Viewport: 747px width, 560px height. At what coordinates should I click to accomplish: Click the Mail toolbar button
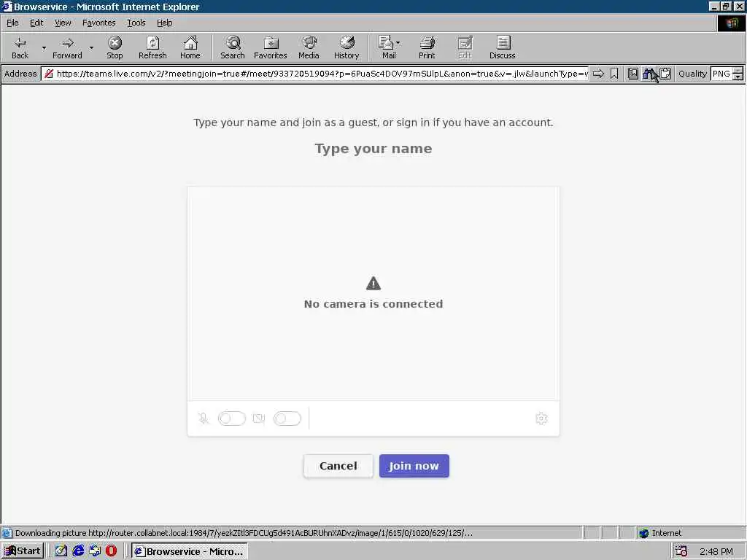click(387, 47)
